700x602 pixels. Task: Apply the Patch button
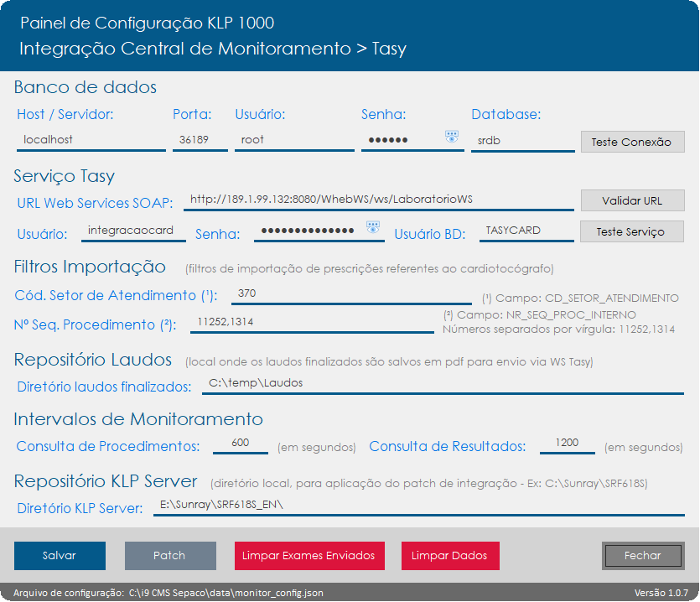[170, 556]
